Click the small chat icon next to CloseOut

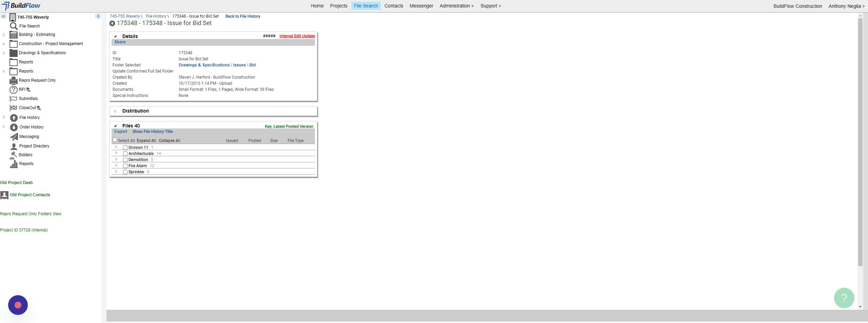(39, 108)
